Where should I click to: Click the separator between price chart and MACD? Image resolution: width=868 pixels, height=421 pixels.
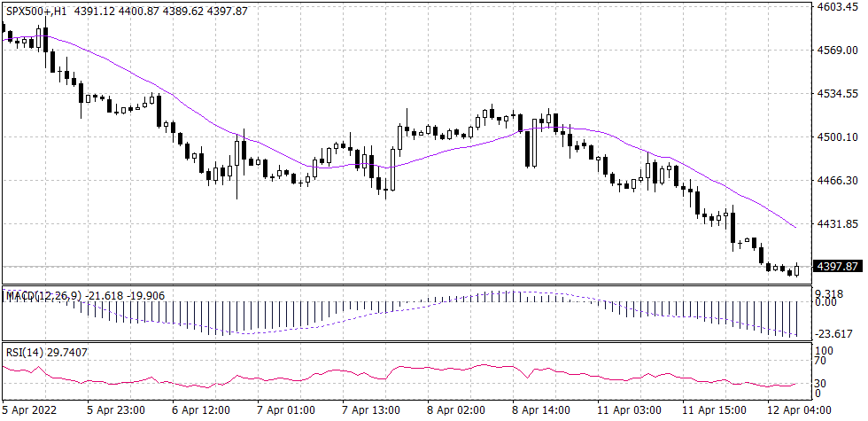(x=407, y=285)
